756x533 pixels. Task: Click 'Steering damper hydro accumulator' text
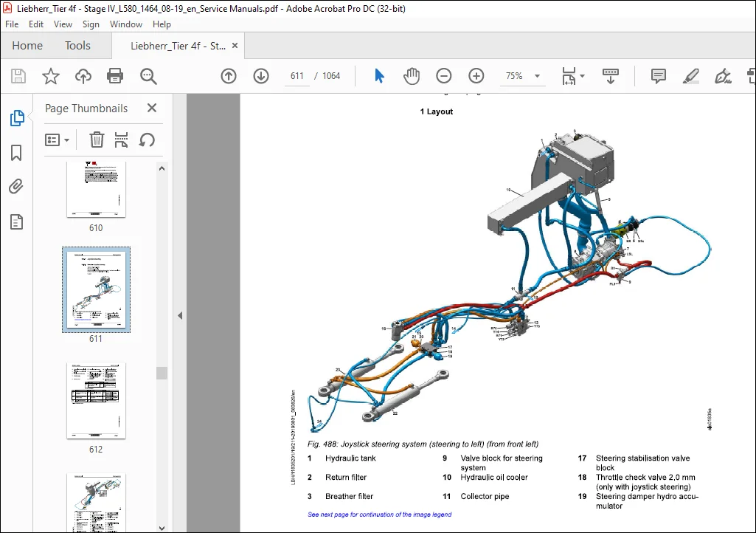[647, 501]
